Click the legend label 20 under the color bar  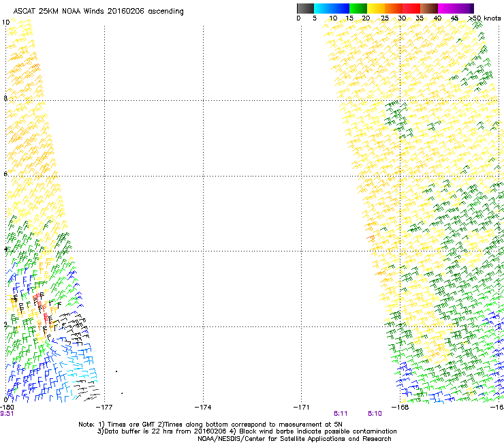coord(366,18)
